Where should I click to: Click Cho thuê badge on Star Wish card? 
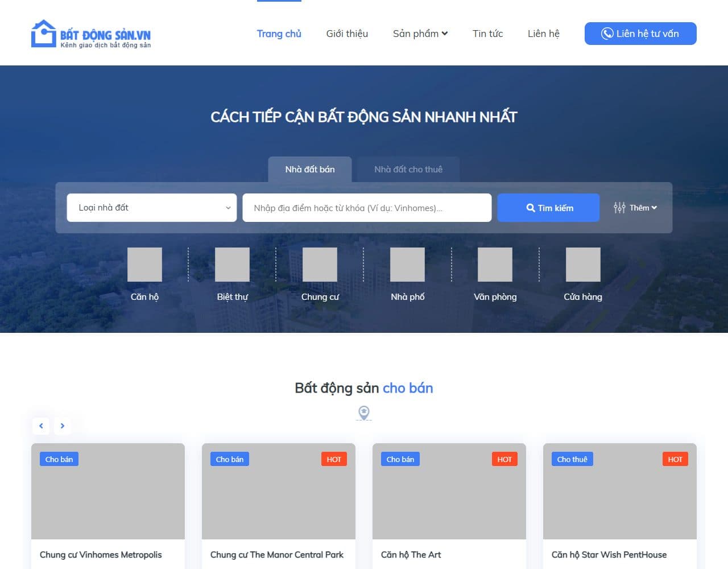(572, 459)
